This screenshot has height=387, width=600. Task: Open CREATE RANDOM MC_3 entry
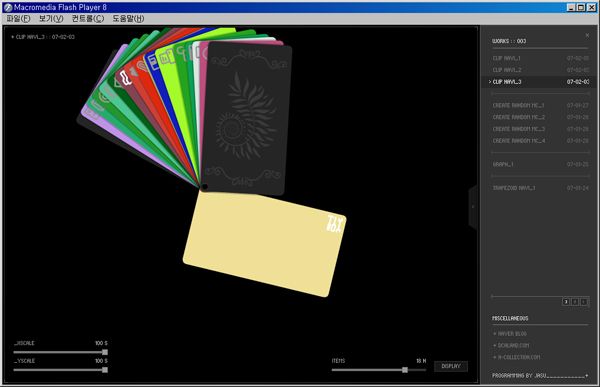click(540, 129)
